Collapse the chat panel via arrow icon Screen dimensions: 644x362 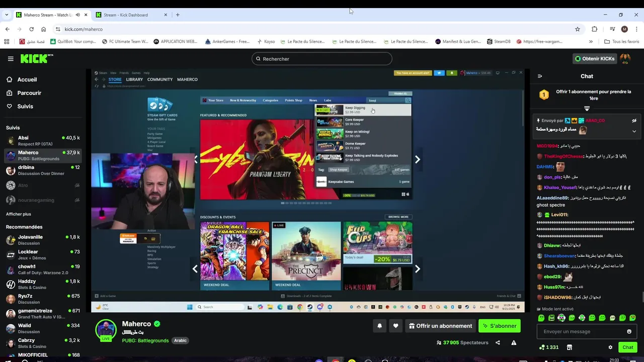click(x=540, y=76)
